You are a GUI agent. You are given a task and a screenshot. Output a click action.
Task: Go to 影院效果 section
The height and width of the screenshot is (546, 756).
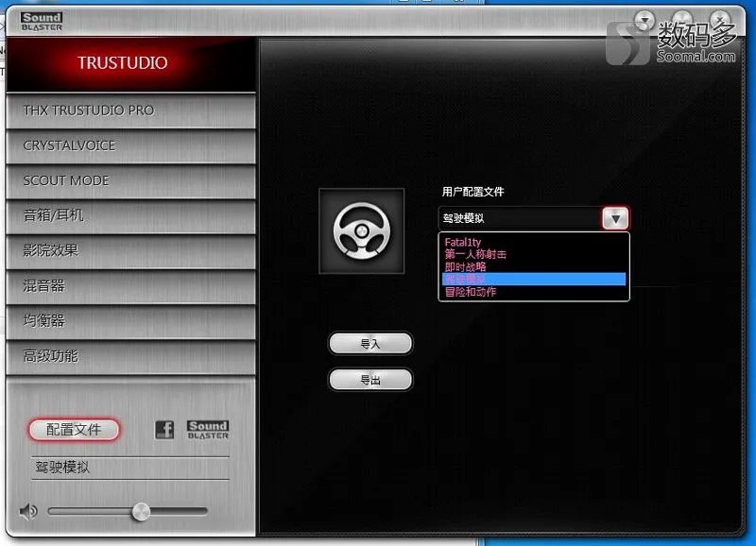[130, 251]
